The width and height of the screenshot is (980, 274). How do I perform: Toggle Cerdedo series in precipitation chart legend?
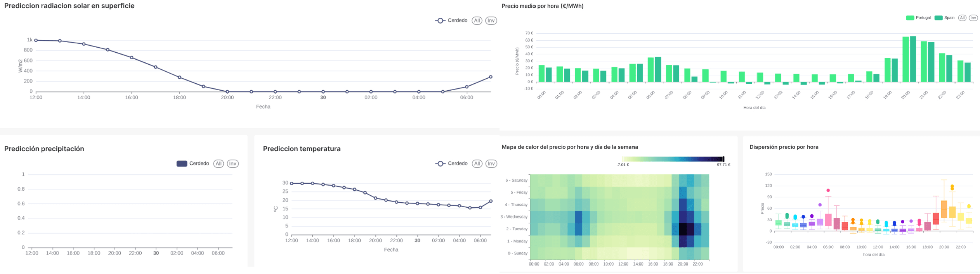(x=193, y=164)
